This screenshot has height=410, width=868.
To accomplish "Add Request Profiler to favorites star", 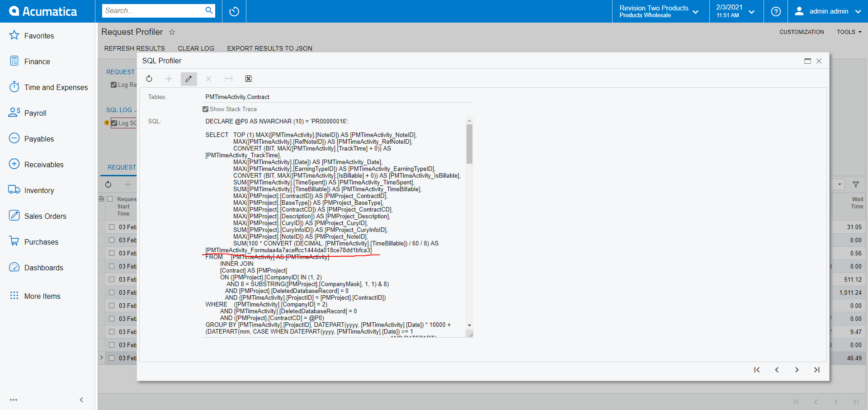I will coord(172,32).
